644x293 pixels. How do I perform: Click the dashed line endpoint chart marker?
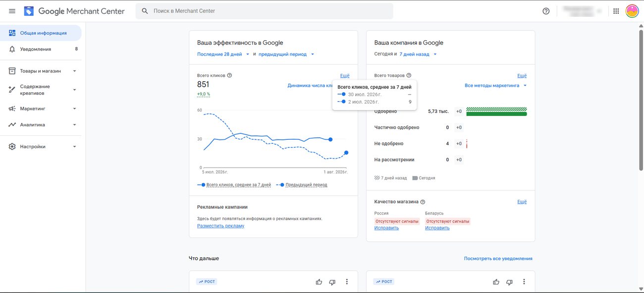pyautogui.click(x=346, y=153)
